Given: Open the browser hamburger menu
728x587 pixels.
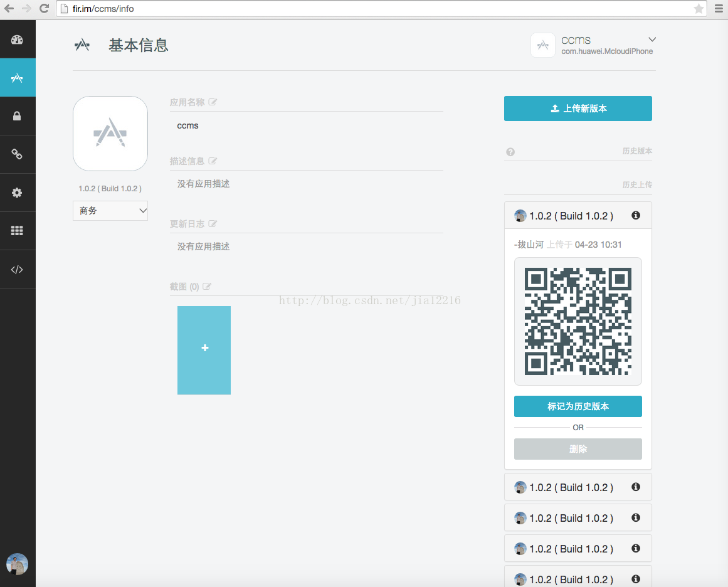Looking at the screenshot, I should [719, 8].
